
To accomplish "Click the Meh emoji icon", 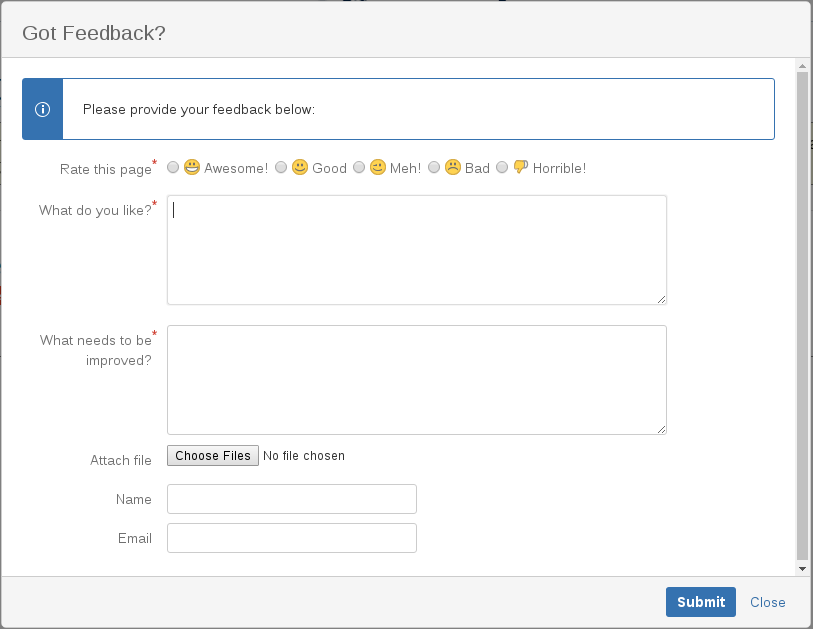I will (x=378, y=167).
